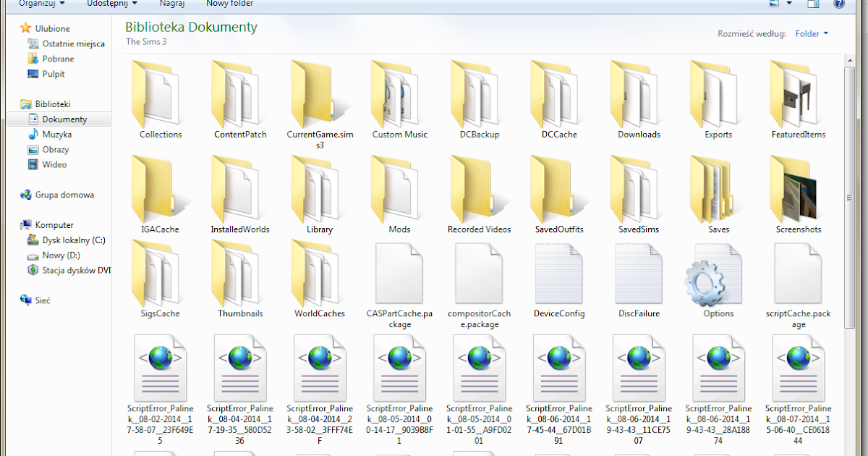This screenshot has width=868, height=456.
Task: Select the Mods folder
Action: pos(399,195)
